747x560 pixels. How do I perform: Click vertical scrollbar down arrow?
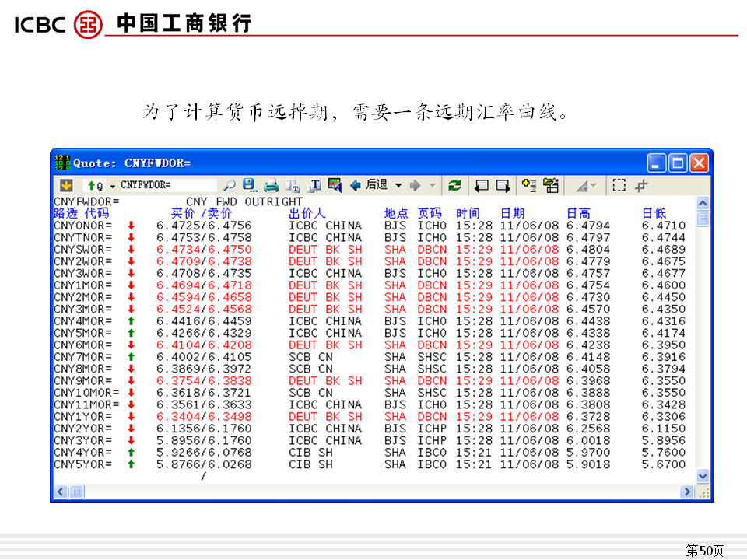(x=703, y=476)
